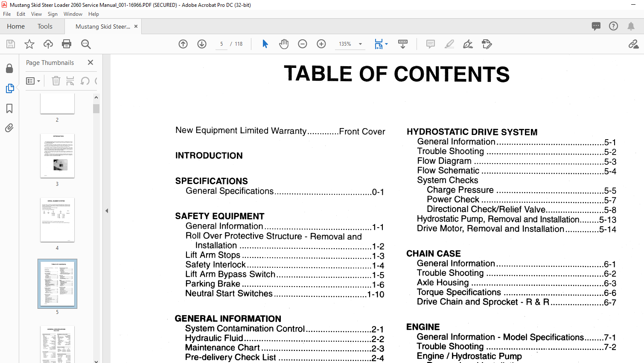The width and height of the screenshot is (644, 363).
Task: Click 'Parking Brake' contents entry
Action: tap(285, 284)
